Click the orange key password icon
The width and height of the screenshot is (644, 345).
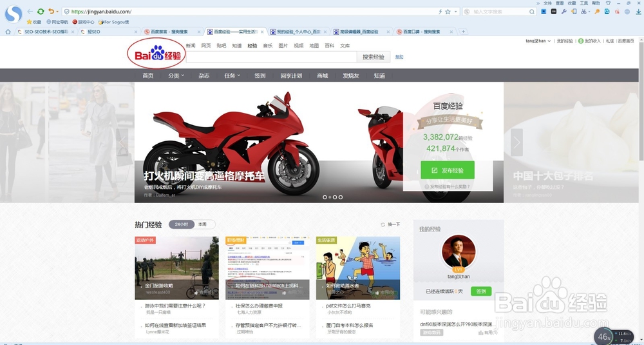point(597,12)
